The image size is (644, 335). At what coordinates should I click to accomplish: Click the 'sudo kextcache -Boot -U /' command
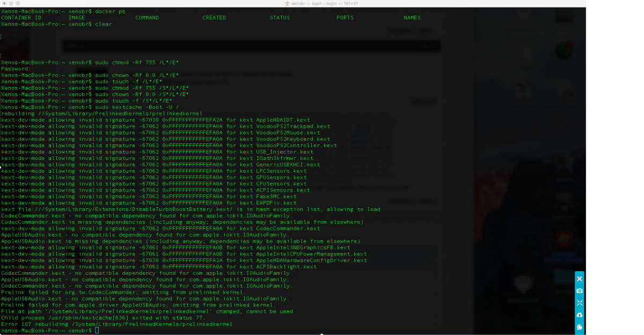pyautogui.click(x=137, y=107)
